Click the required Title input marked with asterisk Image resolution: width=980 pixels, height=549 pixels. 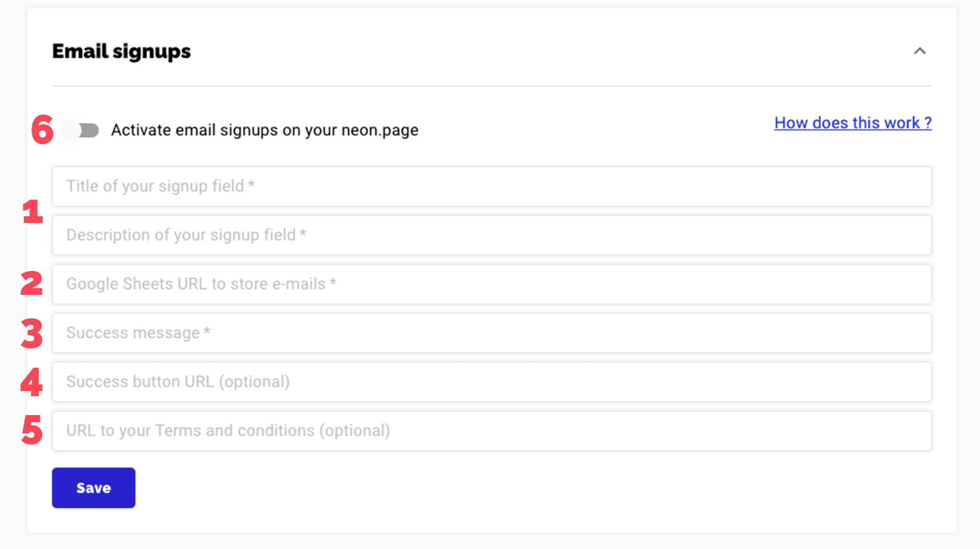492,186
